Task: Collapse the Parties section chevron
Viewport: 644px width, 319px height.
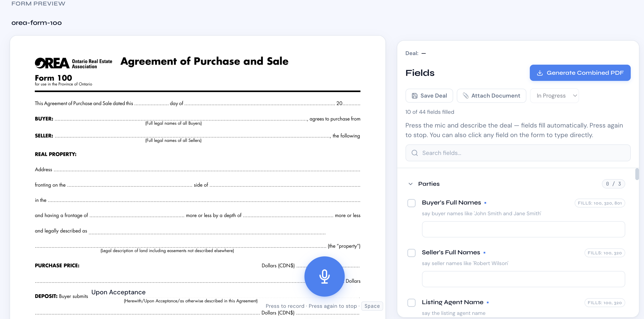Action: (x=410, y=184)
